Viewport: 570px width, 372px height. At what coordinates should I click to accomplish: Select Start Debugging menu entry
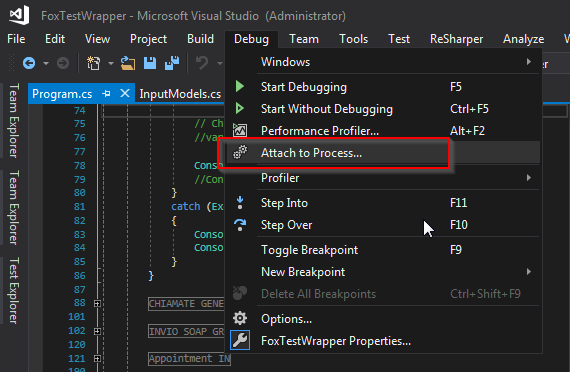tap(384, 87)
